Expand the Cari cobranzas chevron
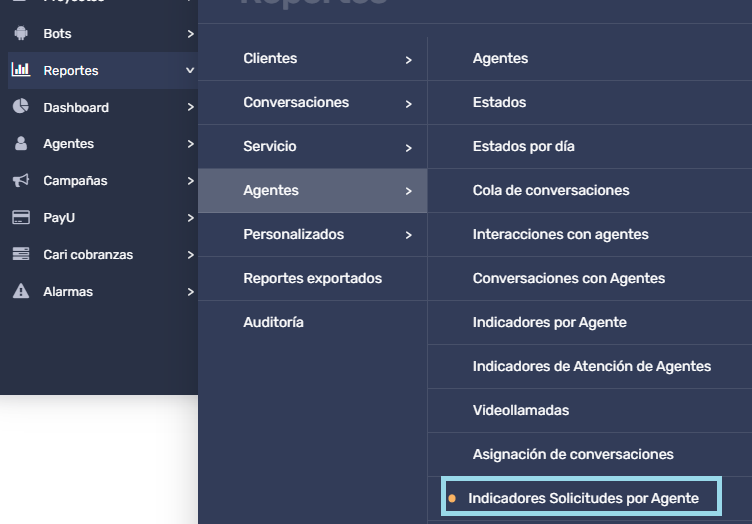This screenshot has width=752, height=524. (x=190, y=255)
